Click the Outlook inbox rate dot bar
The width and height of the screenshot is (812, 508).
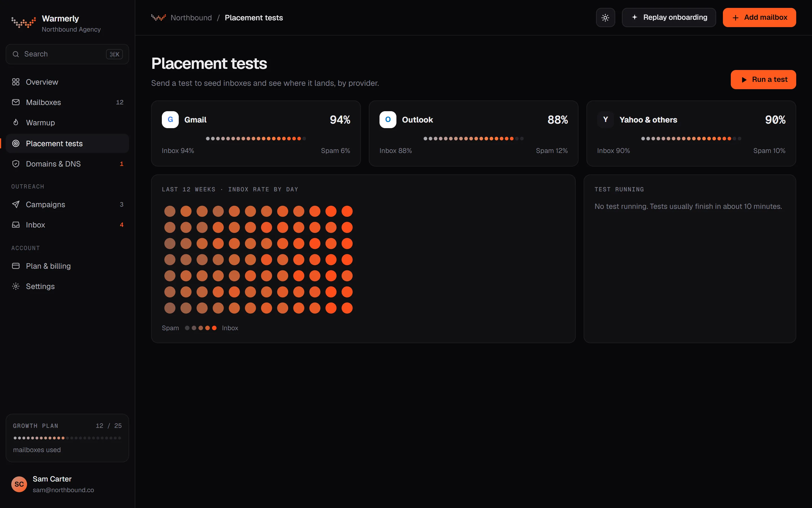pyautogui.click(x=473, y=138)
